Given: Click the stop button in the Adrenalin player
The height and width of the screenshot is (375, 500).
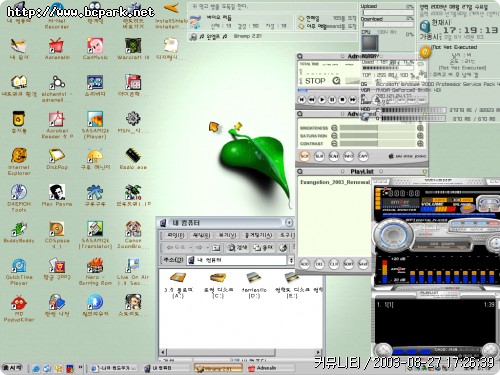Looking at the screenshot, I should point(342,99).
